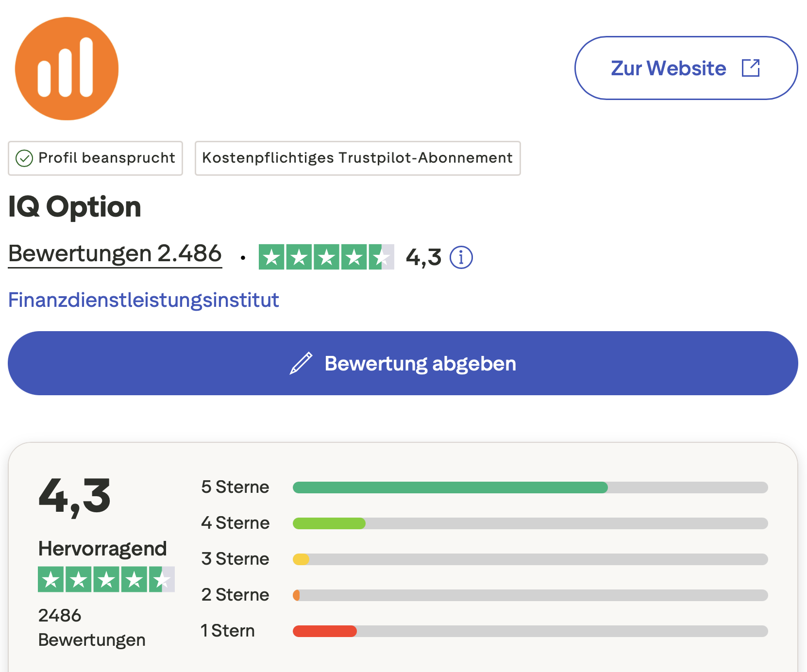The width and height of the screenshot is (807, 672).
Task: Click the pencil icon on Bewertung abgeben button
Action: (x=301, y=363)
